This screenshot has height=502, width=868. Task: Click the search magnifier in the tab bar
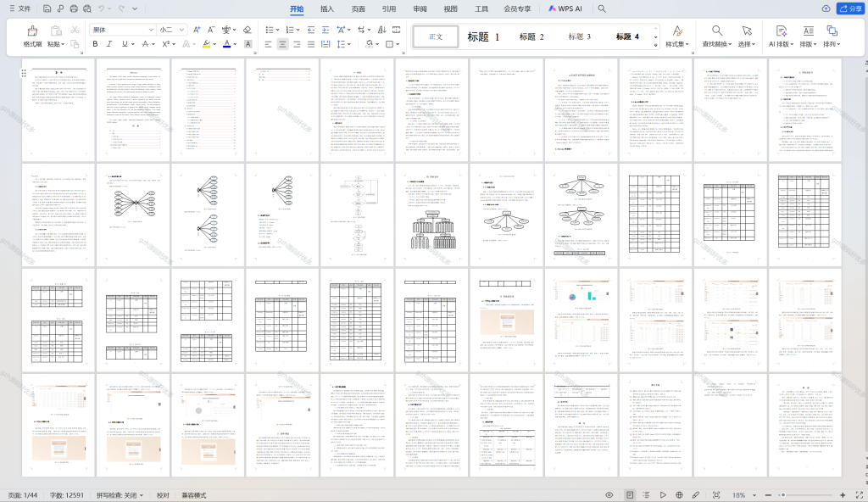point(602,8)
